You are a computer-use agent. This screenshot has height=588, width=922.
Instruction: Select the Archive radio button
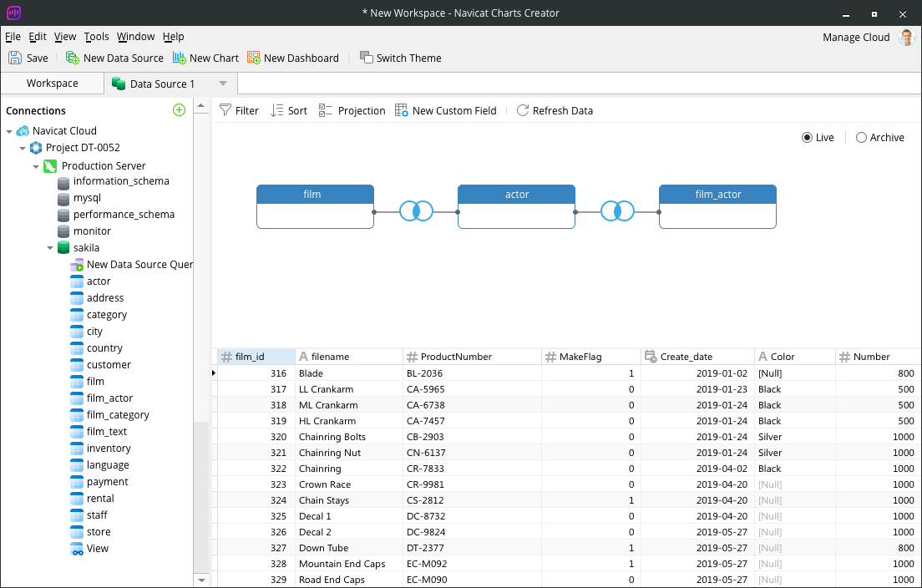pyautogui.click(x=861, y=138)
